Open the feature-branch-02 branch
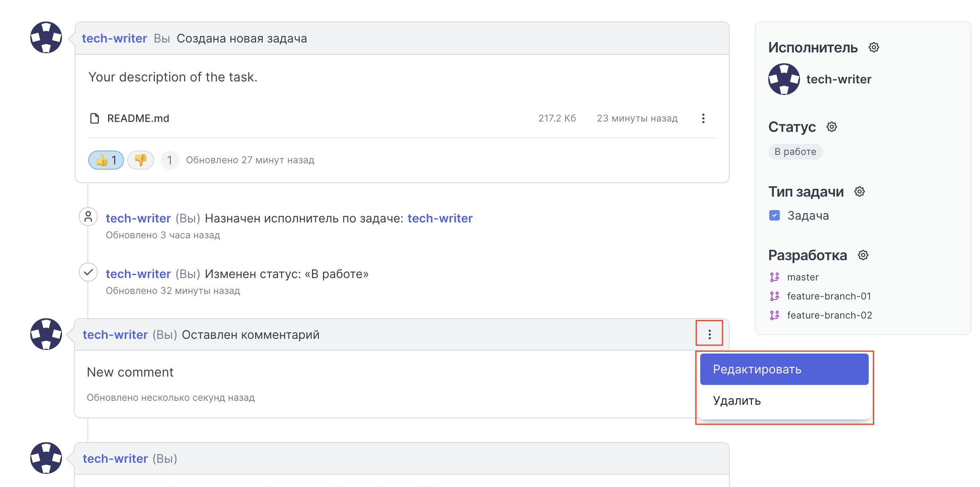Viewport: 980px width, 487px height. (x=830, y=315)
